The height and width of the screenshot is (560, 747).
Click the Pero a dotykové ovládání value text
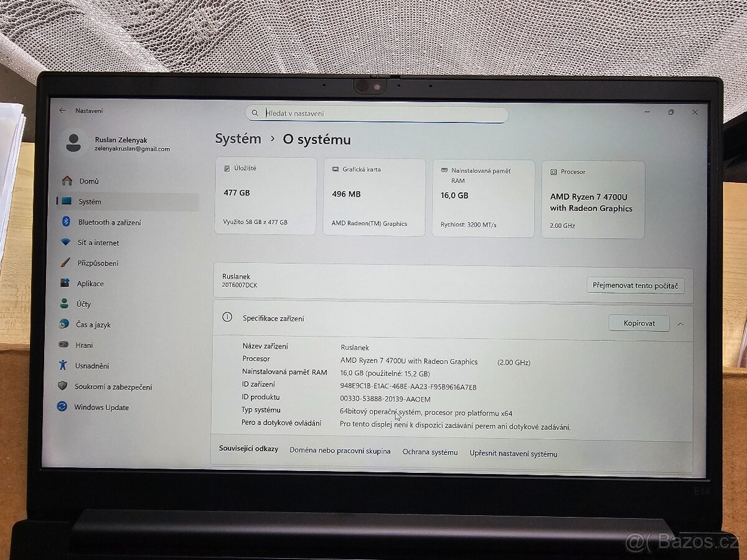click(x=455, y=426)
